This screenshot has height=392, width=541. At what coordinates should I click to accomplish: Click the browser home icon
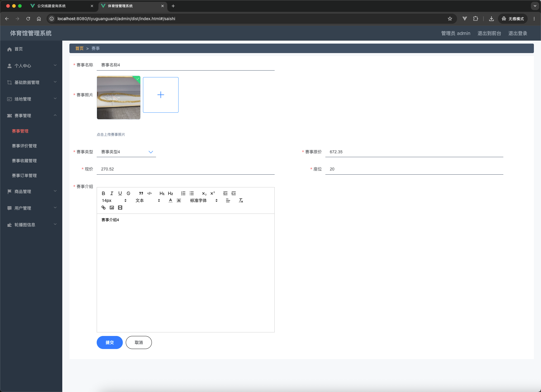[39, 19]
